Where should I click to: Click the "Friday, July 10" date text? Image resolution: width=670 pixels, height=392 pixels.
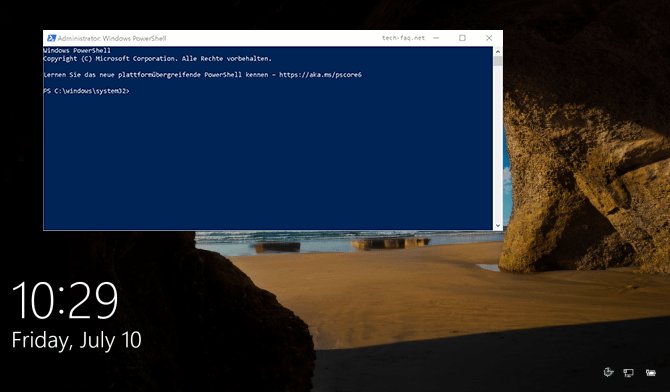pyautogui.click(x=76, y=341)
